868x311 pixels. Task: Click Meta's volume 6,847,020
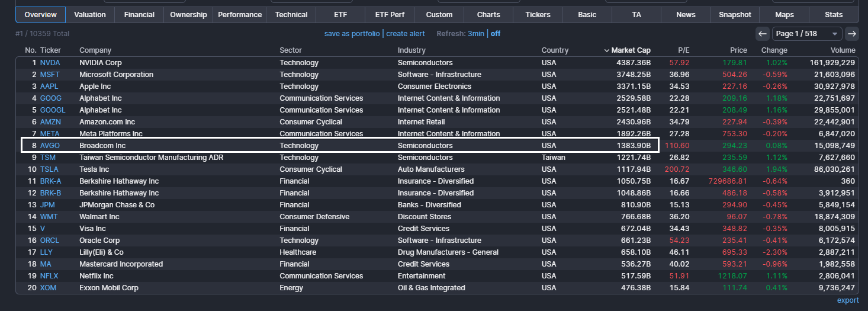839,133
